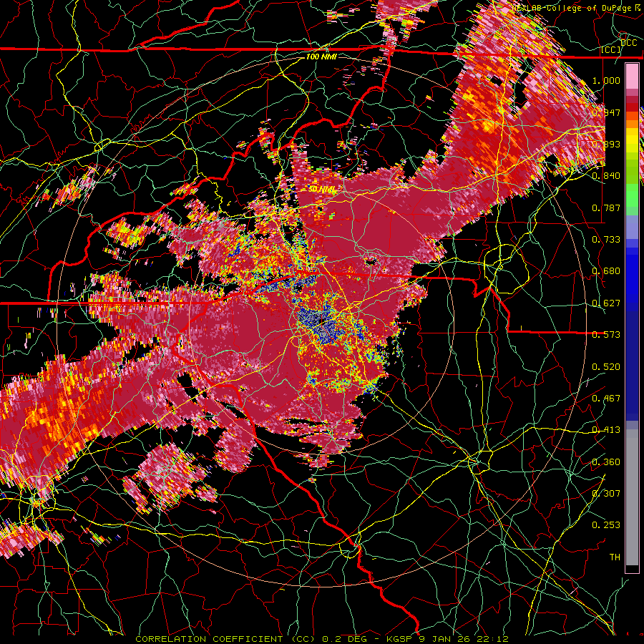
Task: Click the 0.787 scale label
Action: (606, 208)
